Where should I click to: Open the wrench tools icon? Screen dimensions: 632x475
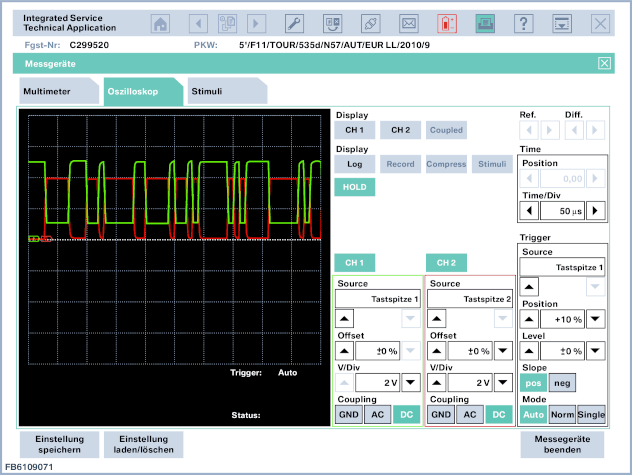click(x=294, y=24)
